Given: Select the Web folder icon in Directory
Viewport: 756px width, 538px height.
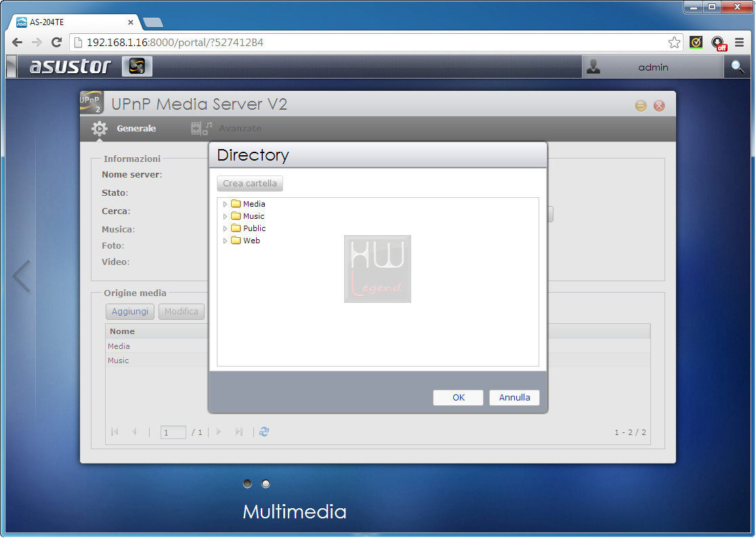Looking at the screenshot, I should 236,240.
